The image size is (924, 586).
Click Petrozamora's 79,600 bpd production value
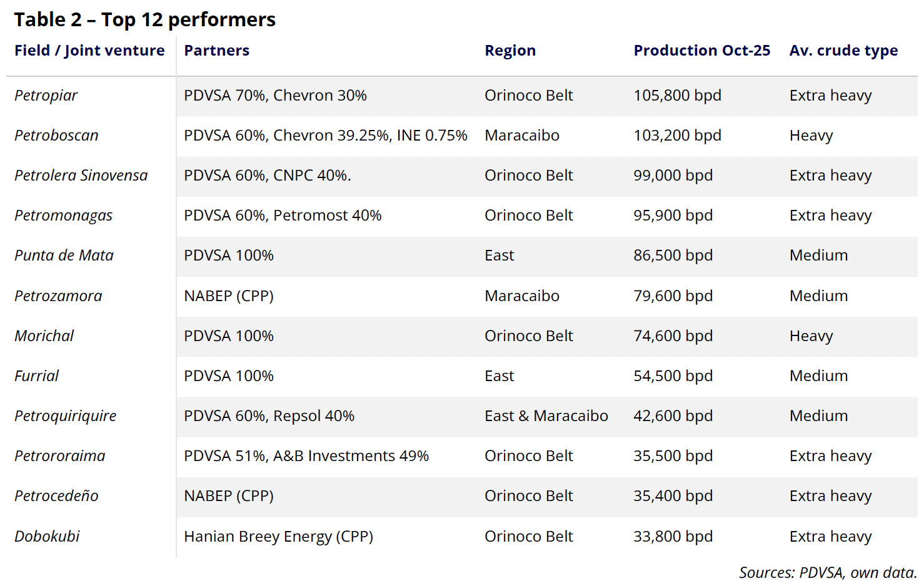(x=673, y=296)
